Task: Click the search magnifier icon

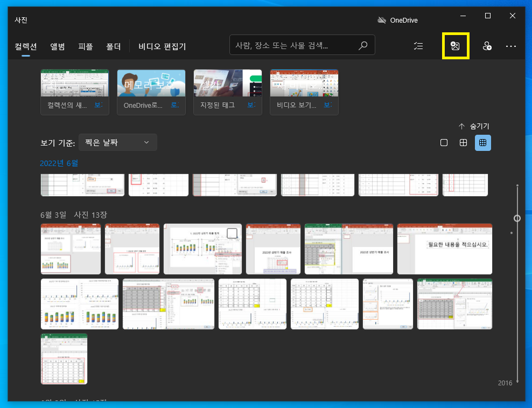Action: 363,45
